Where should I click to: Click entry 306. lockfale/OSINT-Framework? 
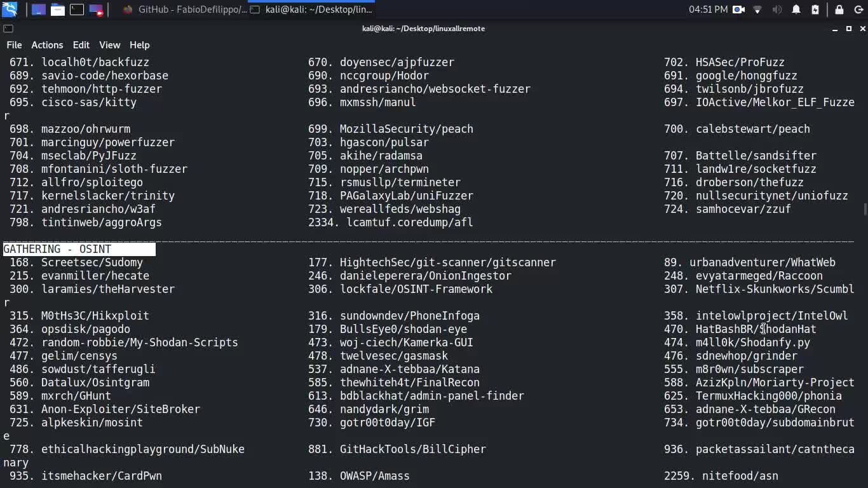pos(400,289)
